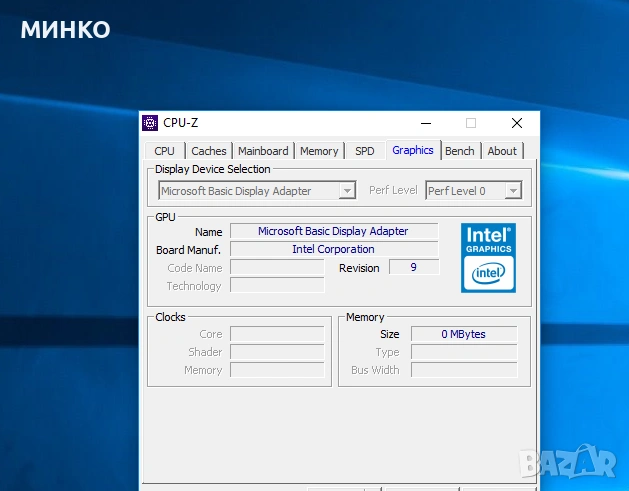Screen dimensions: 629x491
Task: Click the Board Manuf. field showing Intel Corporation
Action: (333, 249)
